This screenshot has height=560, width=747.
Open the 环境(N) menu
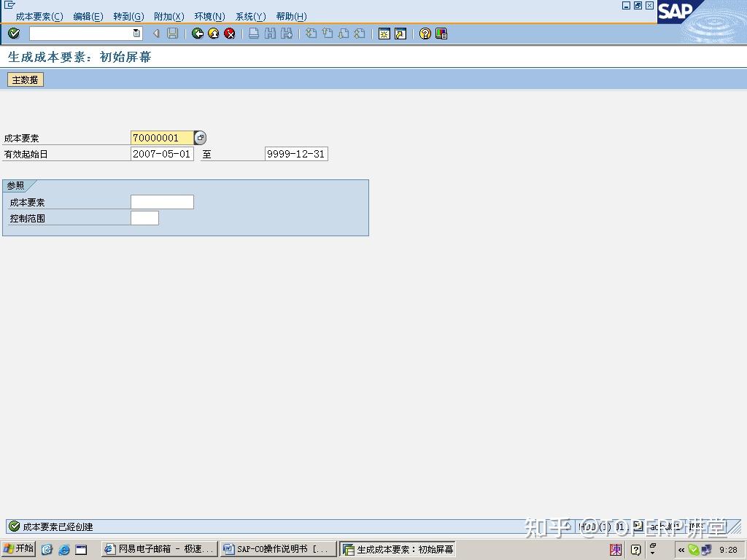(x=209, y=15)
